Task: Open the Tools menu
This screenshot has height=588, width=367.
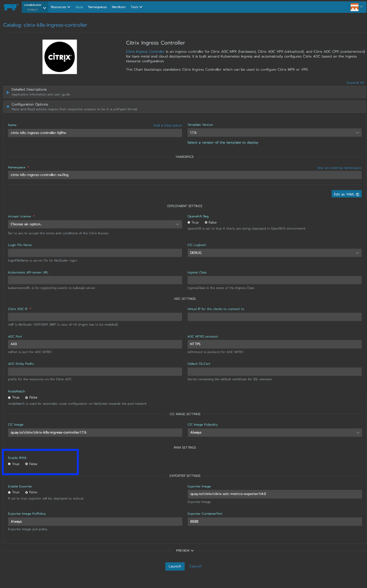Action: pyautogui.click(x=136, y=7)
